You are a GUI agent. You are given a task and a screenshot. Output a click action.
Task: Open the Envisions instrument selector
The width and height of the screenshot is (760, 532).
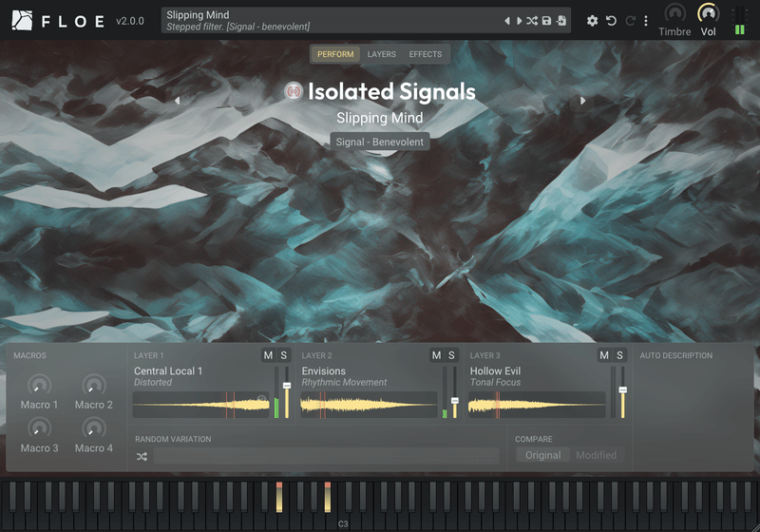(324, 370)
